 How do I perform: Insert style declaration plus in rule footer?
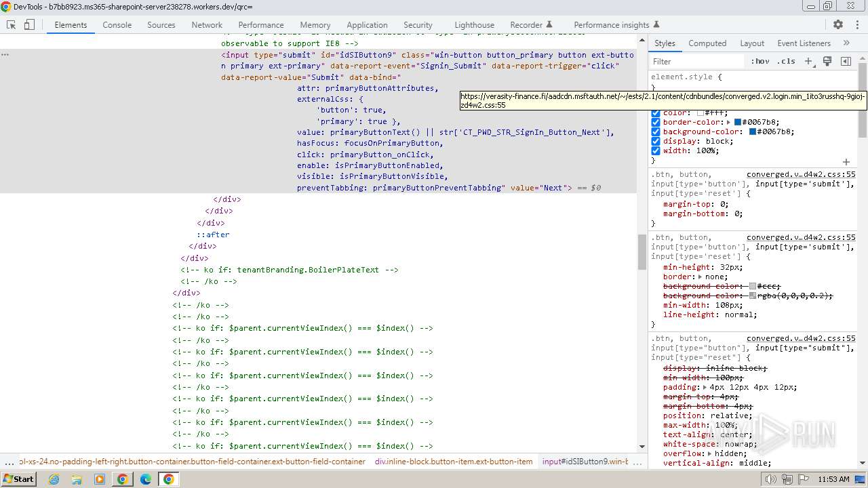[846, 162]
